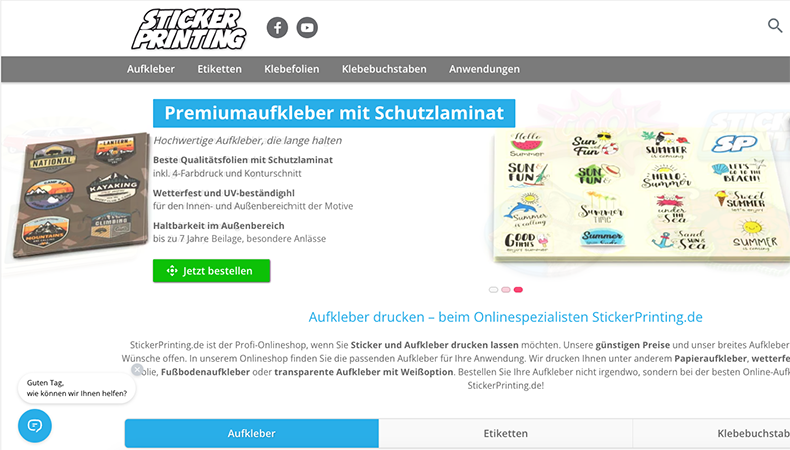790x450 pixels.
Task: Open the Aufkleber navigation menu
Action: point(151,69)
